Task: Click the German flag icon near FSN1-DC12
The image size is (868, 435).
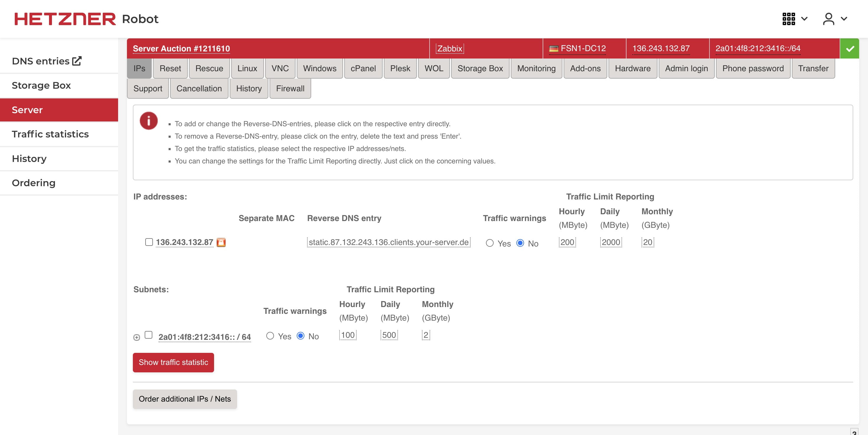Action: click(554, 49)
